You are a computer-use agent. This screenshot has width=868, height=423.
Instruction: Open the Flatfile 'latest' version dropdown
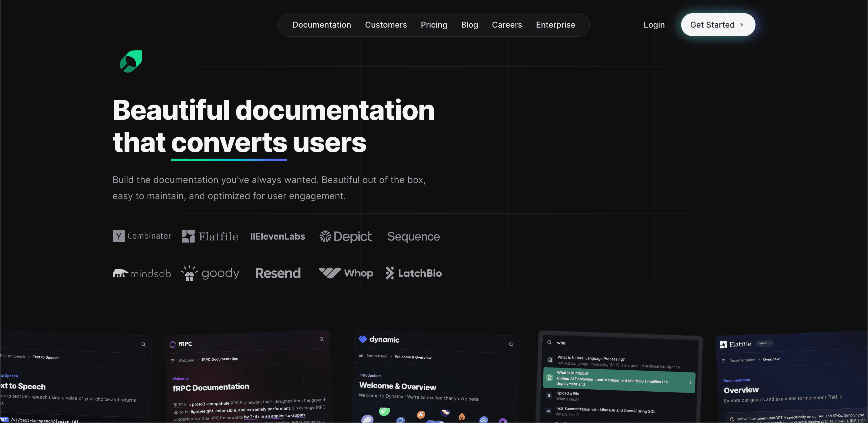[764, 343]
